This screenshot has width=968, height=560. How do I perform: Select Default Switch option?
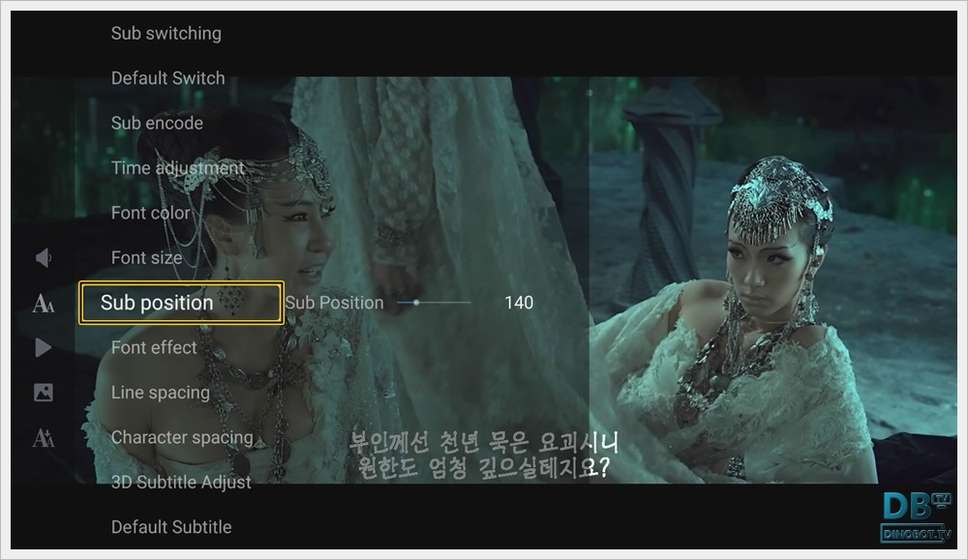tap(167, 78)
